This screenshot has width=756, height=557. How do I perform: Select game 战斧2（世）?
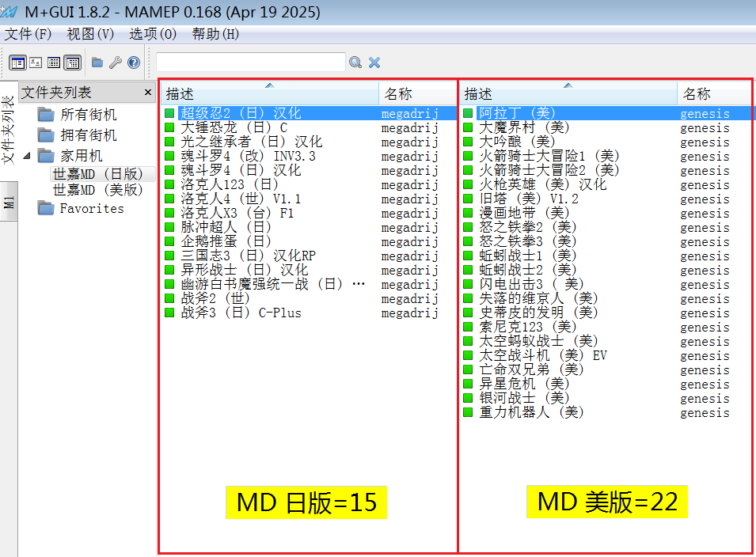[x=215, y=299]
